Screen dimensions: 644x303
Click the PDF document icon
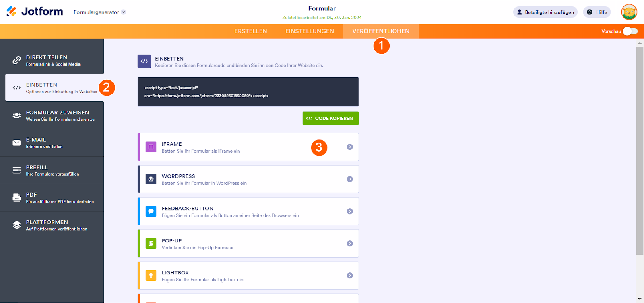click(17, 198)
